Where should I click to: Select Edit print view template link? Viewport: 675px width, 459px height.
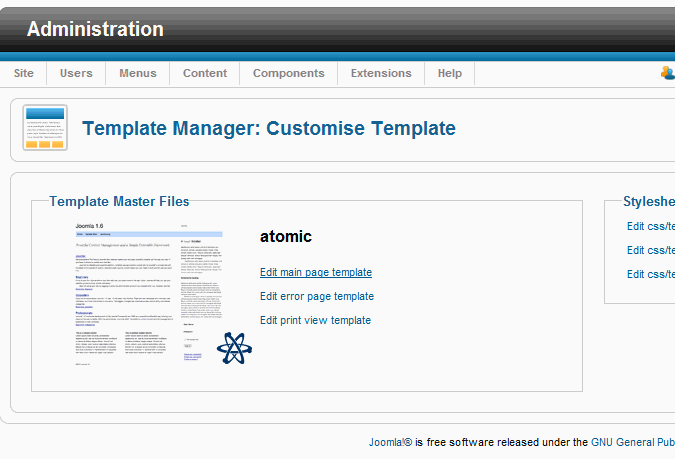point(315,320)
